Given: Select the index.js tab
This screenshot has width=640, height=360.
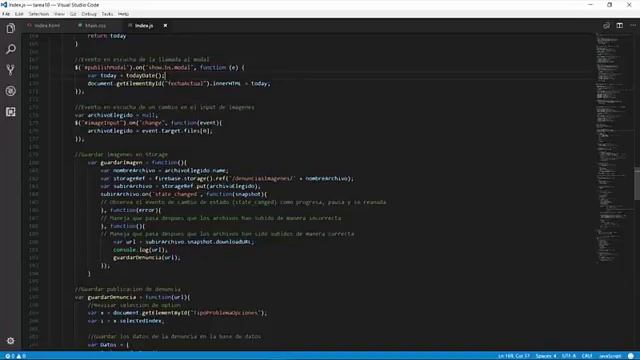Looking at the screenshot, I should coord(144,25).
